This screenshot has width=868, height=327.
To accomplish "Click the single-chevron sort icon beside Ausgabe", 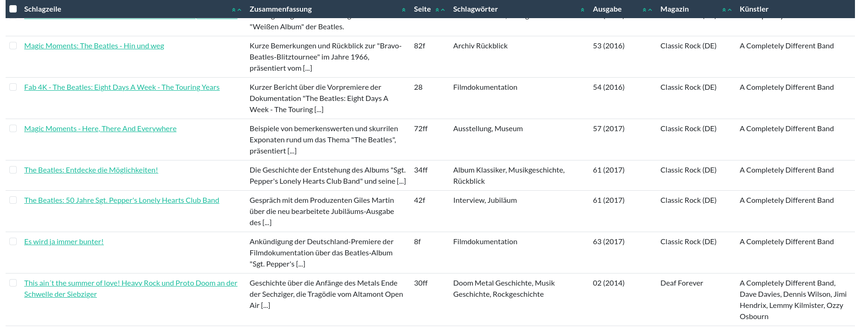I will 650,10.
